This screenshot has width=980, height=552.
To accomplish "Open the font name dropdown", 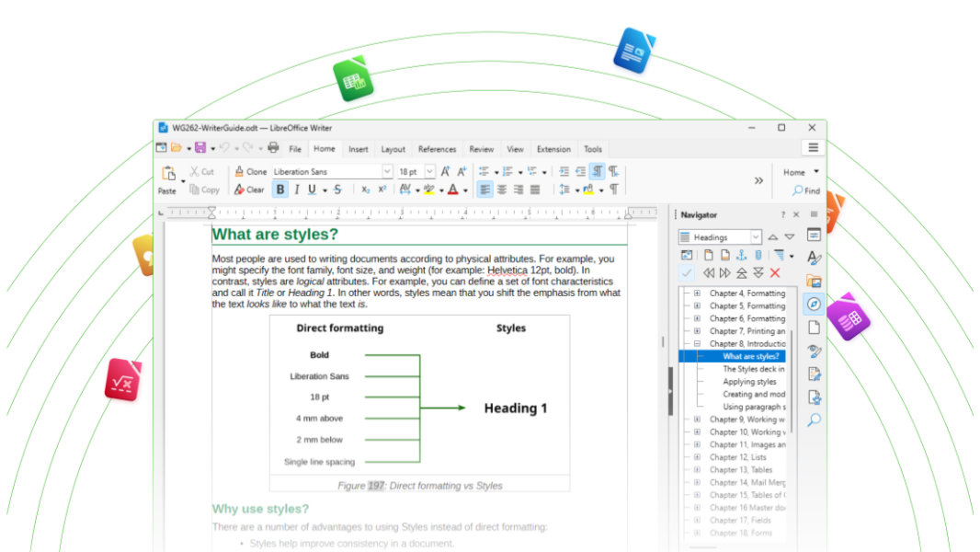I will 387,171.
